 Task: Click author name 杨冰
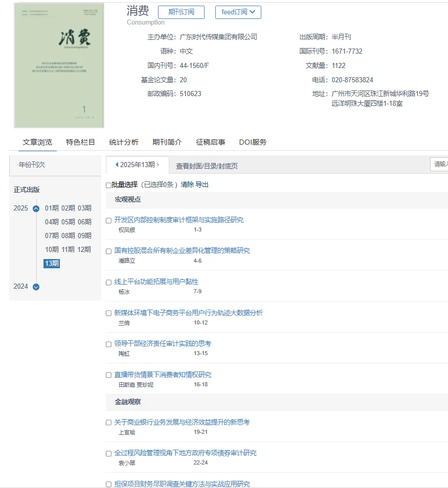click(x=124, y=292)
